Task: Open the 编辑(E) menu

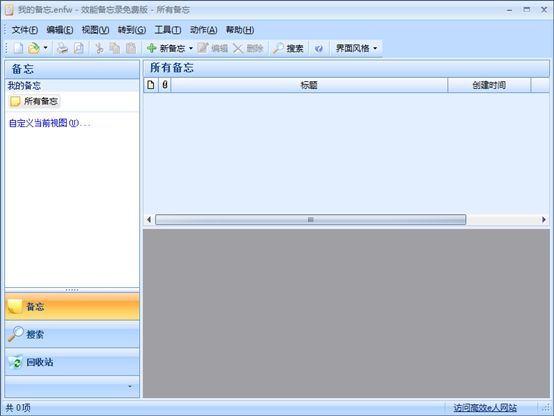Action: [x=60, y=30]
